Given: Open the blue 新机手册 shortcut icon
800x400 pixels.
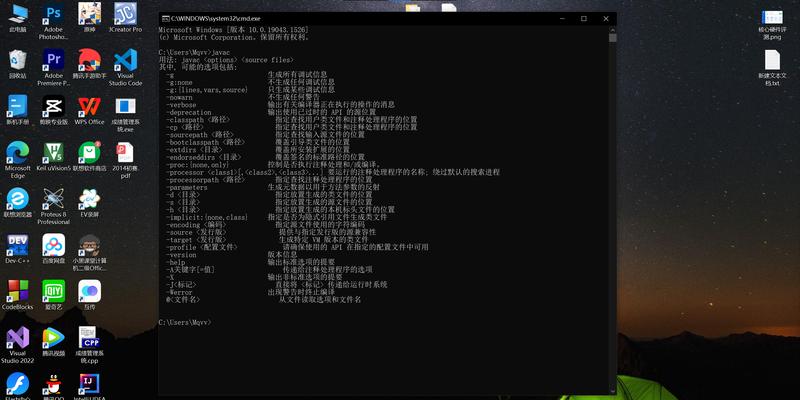Looking at the screenshot, I should point(17,110).
